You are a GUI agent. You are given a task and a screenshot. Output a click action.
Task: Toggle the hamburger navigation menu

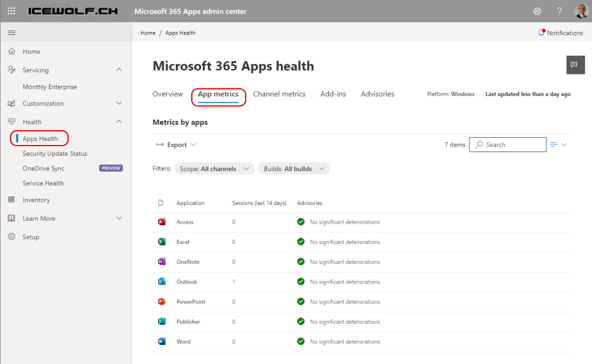(x=12, y=33)
